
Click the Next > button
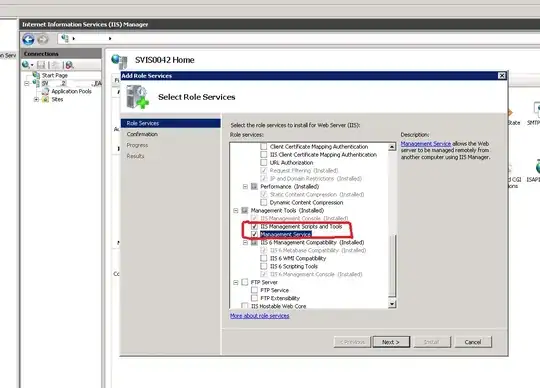click(391, 342)
